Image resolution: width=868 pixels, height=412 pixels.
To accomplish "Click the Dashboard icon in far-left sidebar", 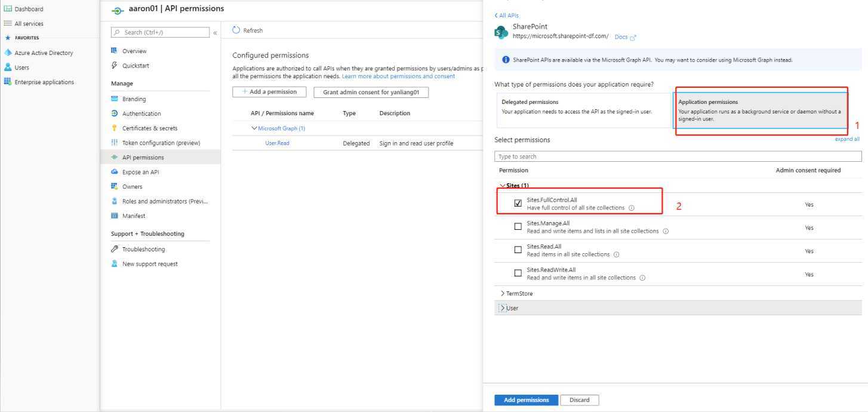I will pyautogui.click(x=8, y=9).
